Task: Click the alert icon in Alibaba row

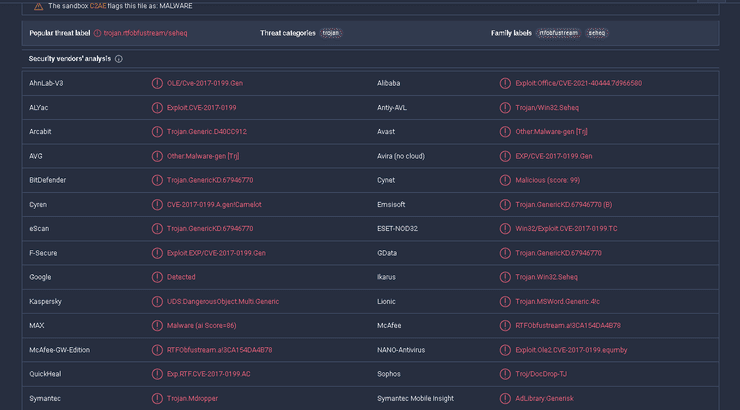Action: pos(505,84)
